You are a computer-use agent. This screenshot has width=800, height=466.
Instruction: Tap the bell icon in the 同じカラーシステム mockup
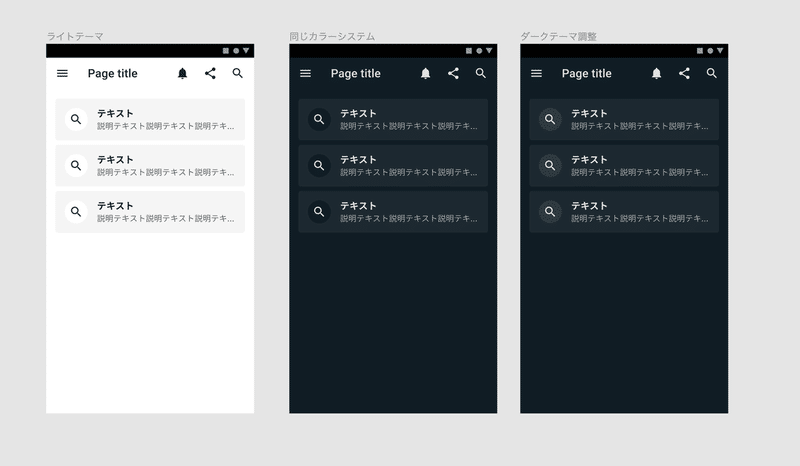[x=426, y=73]
